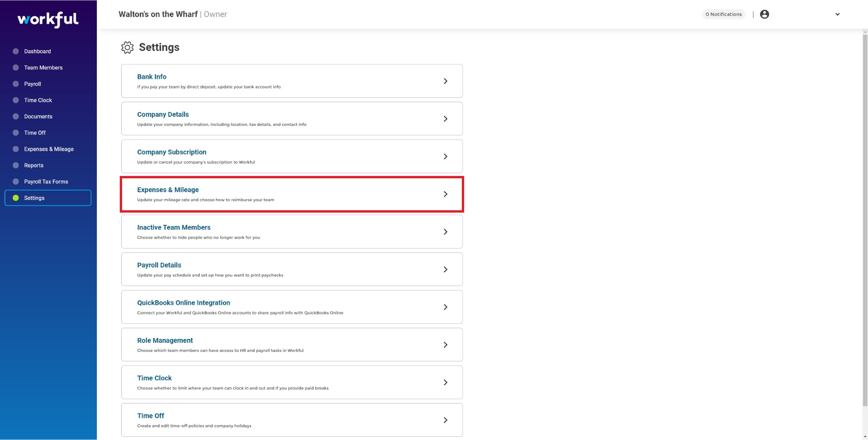Screen dimensions: 868x440
Task: Open Company Subscription via its chevron arrow
Action: pyautogui.click(x=445, y=156)
